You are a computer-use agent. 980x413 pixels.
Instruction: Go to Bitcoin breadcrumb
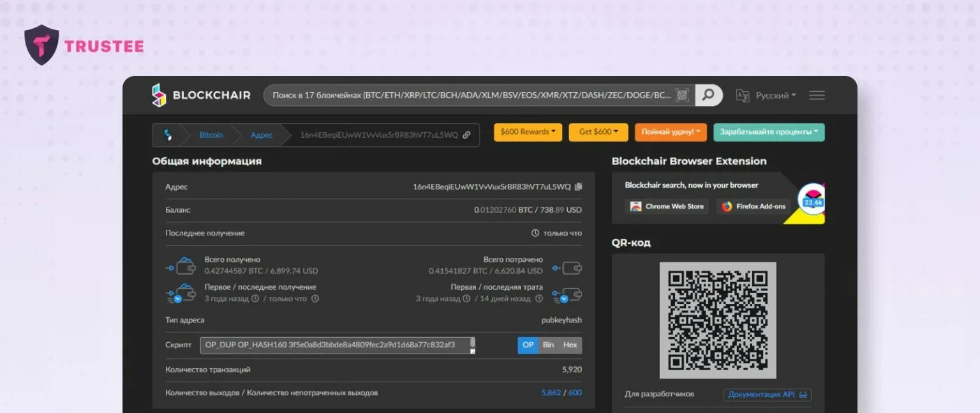[211, 135]
